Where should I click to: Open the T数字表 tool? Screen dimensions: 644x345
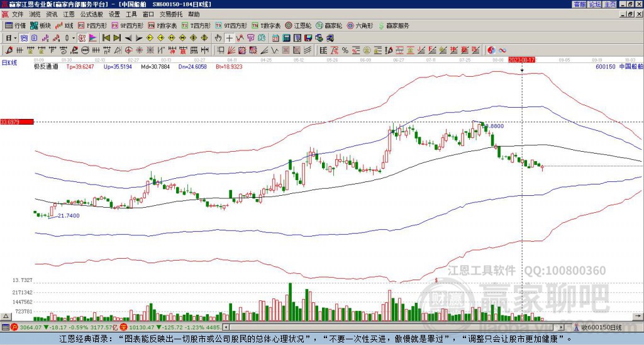pyautogui.click(x=266, y=25)
